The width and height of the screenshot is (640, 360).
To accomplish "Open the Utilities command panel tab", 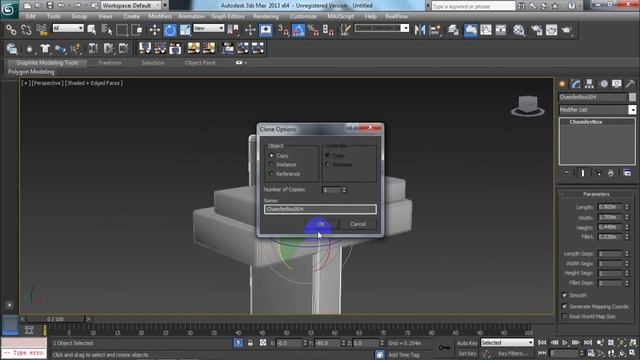I will pyautogui.click(x=630, y=84).
